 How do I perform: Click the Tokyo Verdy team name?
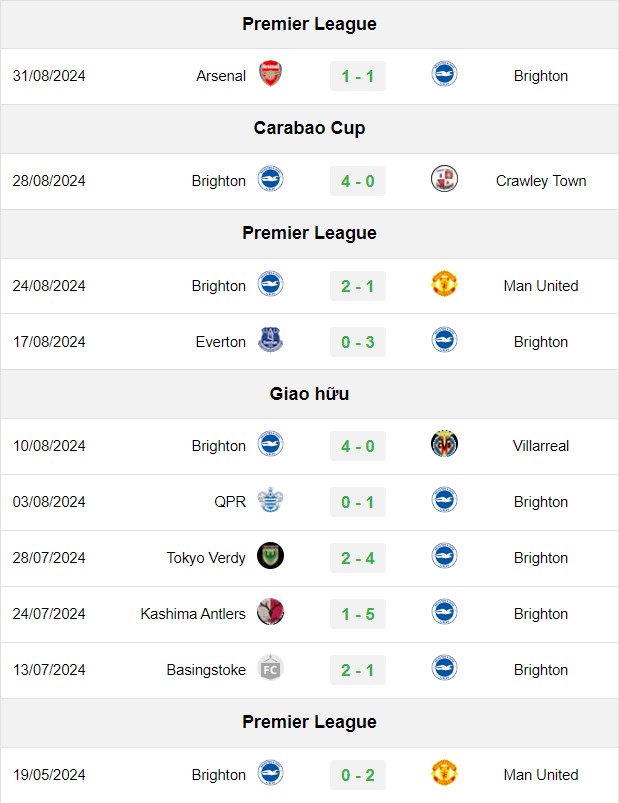tap(206, 558)
